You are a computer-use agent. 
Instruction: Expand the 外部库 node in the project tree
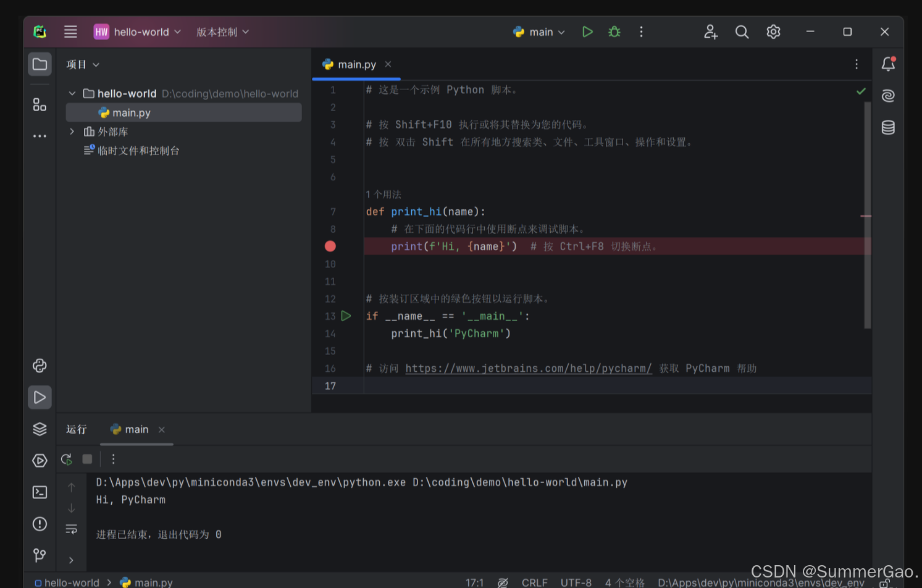[72, 131]
